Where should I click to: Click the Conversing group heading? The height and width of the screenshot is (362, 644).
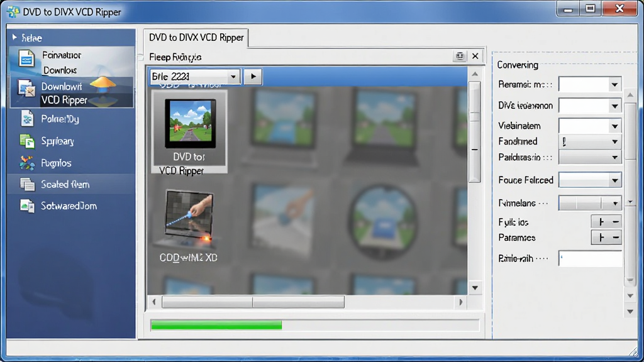point(518,65)
